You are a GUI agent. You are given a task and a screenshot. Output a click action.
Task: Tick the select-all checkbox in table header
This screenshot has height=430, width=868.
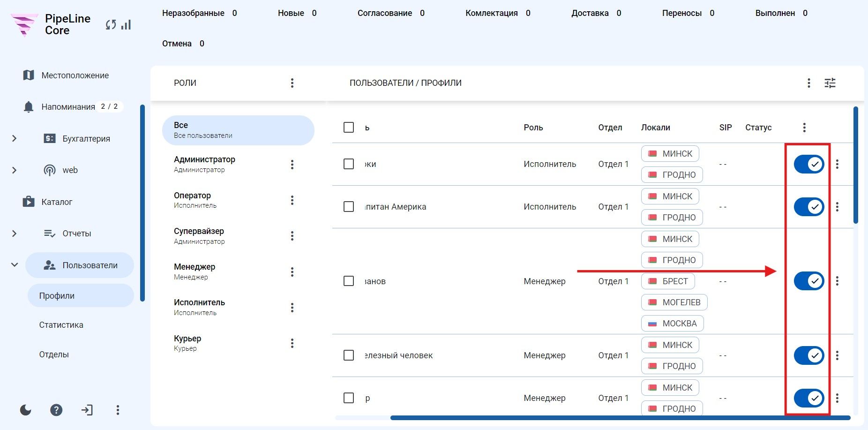click(x=349, y=128)
